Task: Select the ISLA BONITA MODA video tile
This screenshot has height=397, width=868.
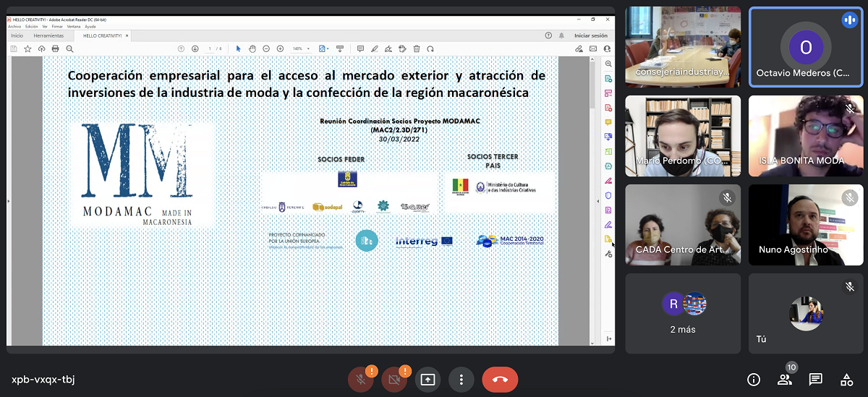Action: point(806,136)
